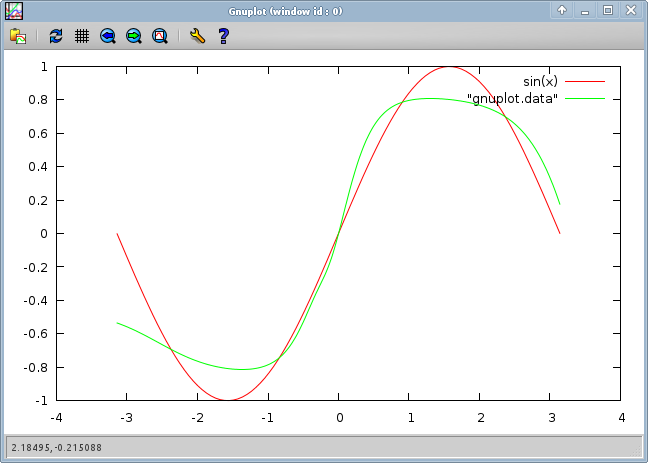The image size is (648, 463).
Task: Click the red line sample in legend
Action: pyautogui.click(x=585, y=80)
